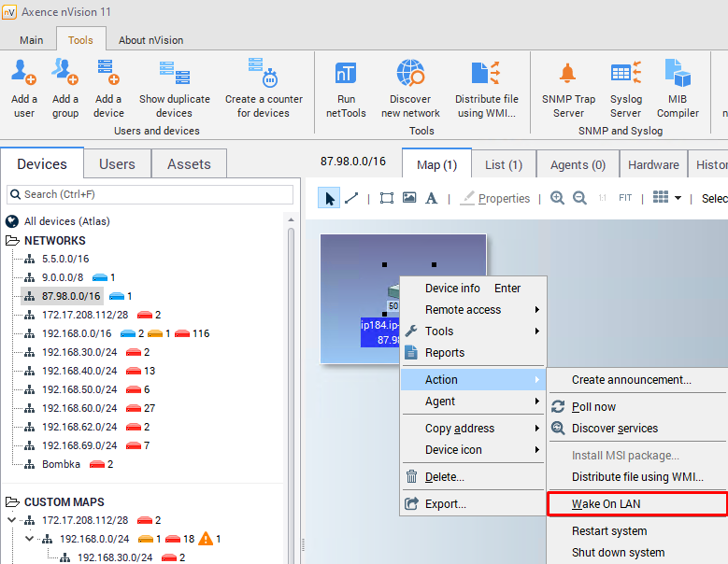
Task: Select the 192.168.60.0/24 network
Action: [79, 408]
